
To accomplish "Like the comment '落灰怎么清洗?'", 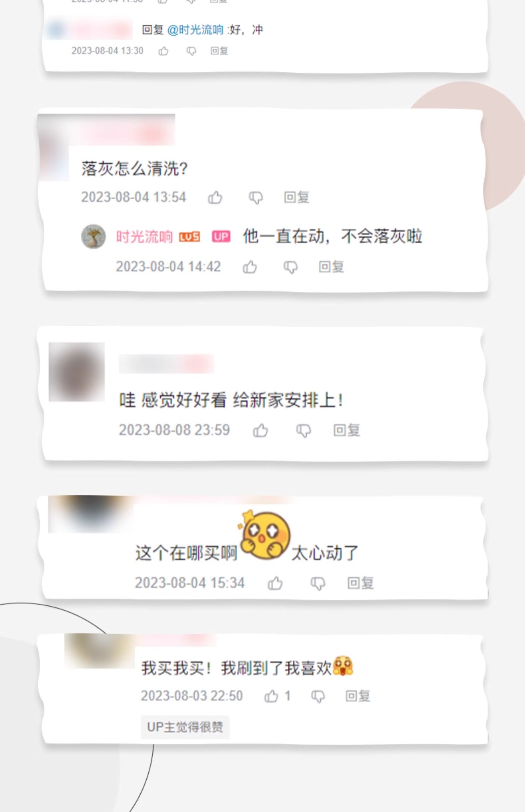I will pos(215,197).
